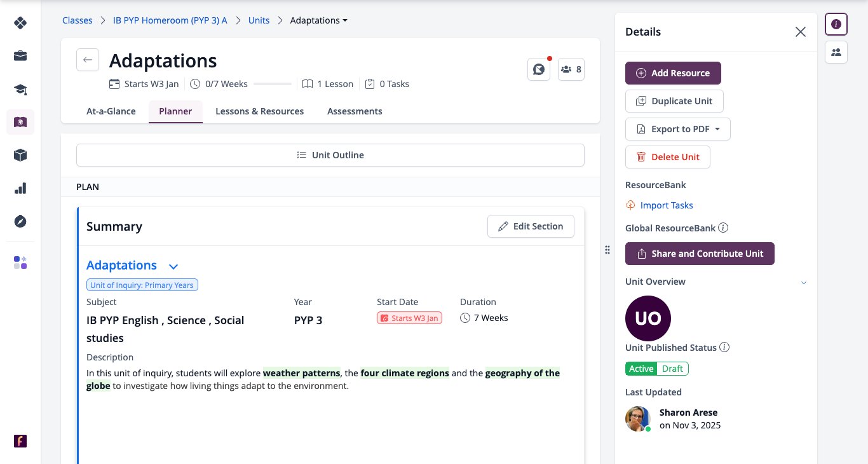Open the briefcase icon in sidebar
The image size is (868, 464).
pyautogui.click(x=20, y=56)
